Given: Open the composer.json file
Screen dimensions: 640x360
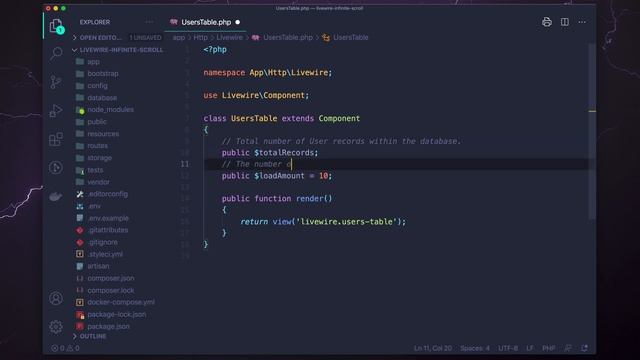Looking at the screenshot, I should (x=111, y=278).
